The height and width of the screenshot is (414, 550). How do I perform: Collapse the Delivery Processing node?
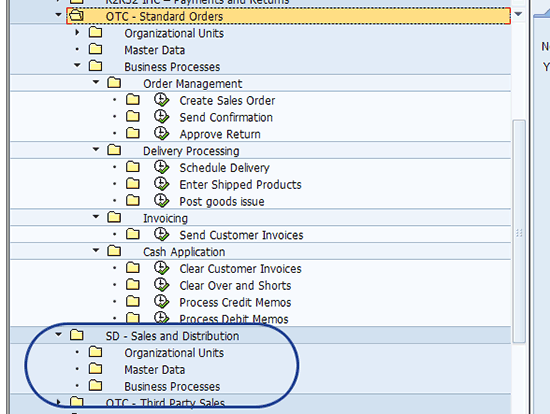click(96, 149)
